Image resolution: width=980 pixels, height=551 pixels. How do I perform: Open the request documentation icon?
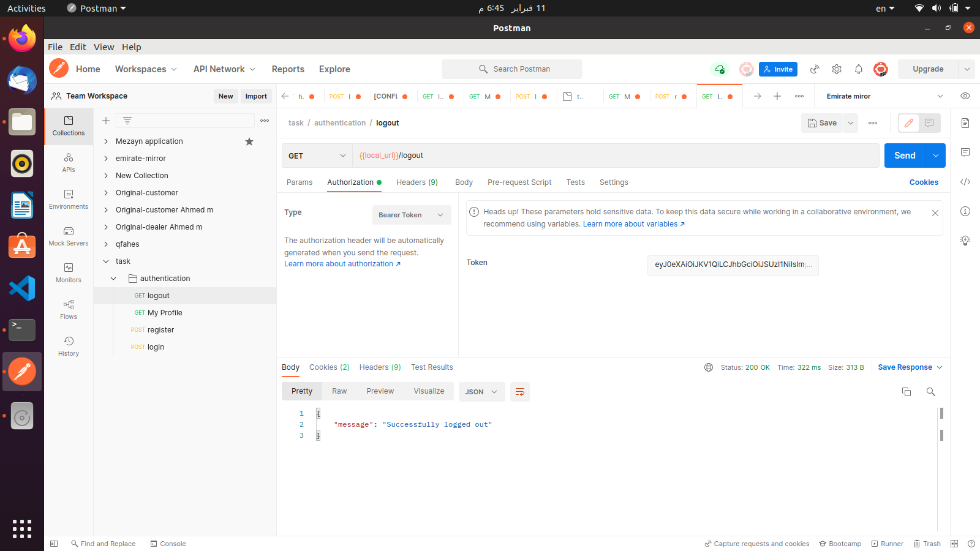pyautogui.click(x=965, y=123)
